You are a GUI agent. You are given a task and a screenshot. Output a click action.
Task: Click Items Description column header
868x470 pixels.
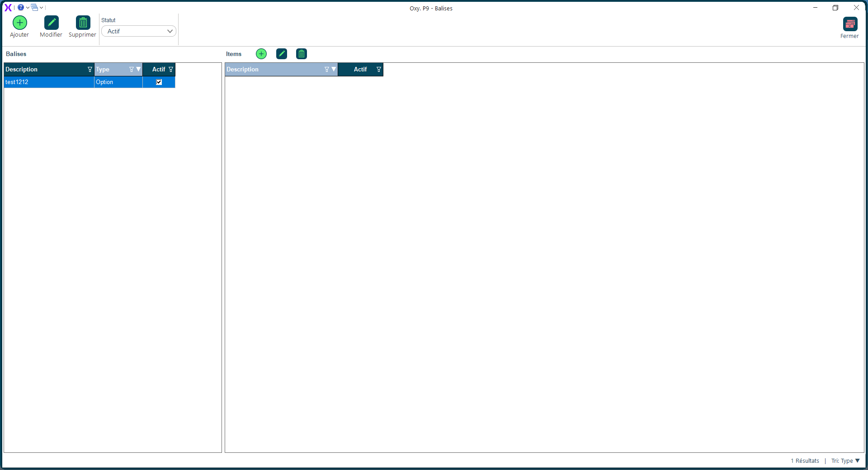pyautogui.click(x=281, y=69)
